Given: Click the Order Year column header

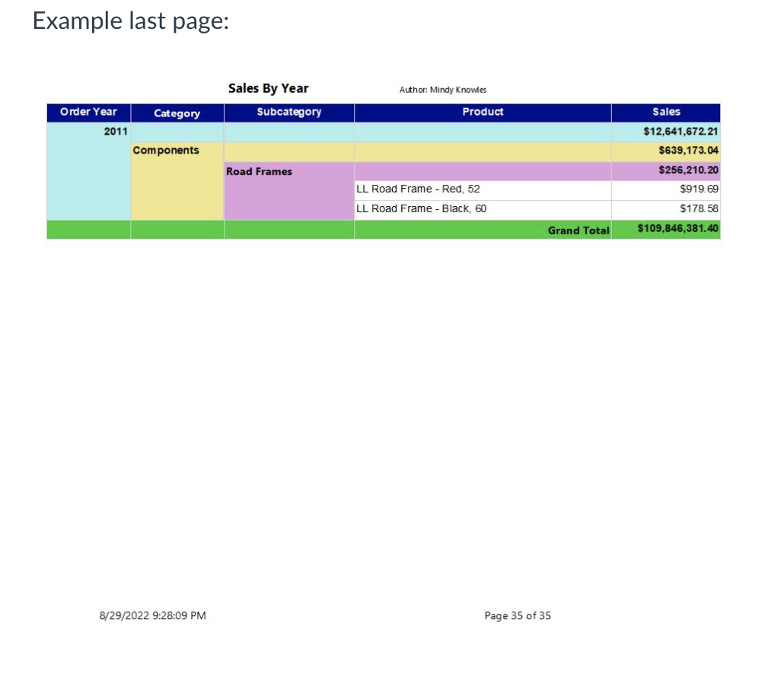Looking at the screenshot, I should coord(88,112).
